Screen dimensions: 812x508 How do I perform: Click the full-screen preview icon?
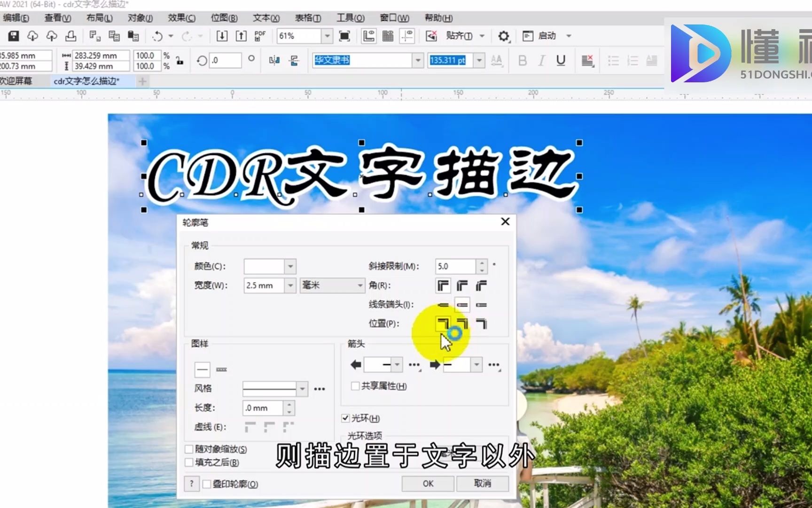click(x=344, y=36)
